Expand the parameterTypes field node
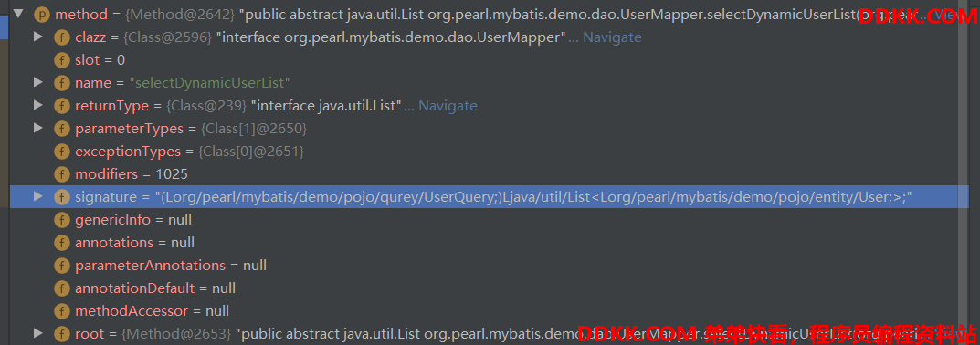Screen dimensions: 980x345 tap(38, 128)
